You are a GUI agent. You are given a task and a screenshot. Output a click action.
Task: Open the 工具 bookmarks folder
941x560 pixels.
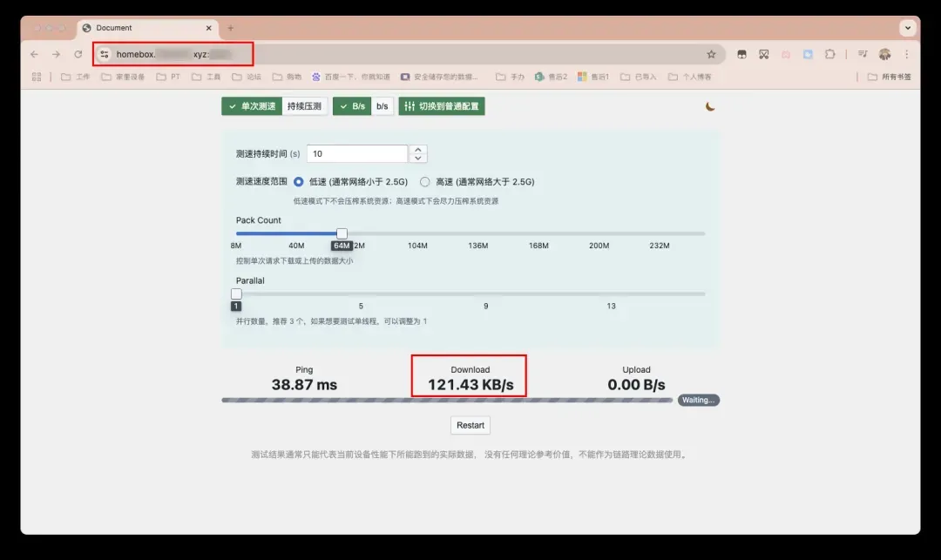click(x=207, y=77)
